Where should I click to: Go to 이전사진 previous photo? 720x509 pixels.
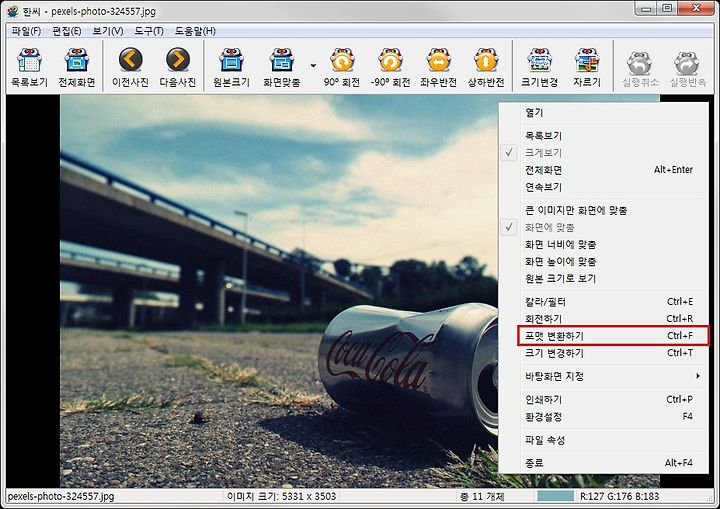click(130, 67)
